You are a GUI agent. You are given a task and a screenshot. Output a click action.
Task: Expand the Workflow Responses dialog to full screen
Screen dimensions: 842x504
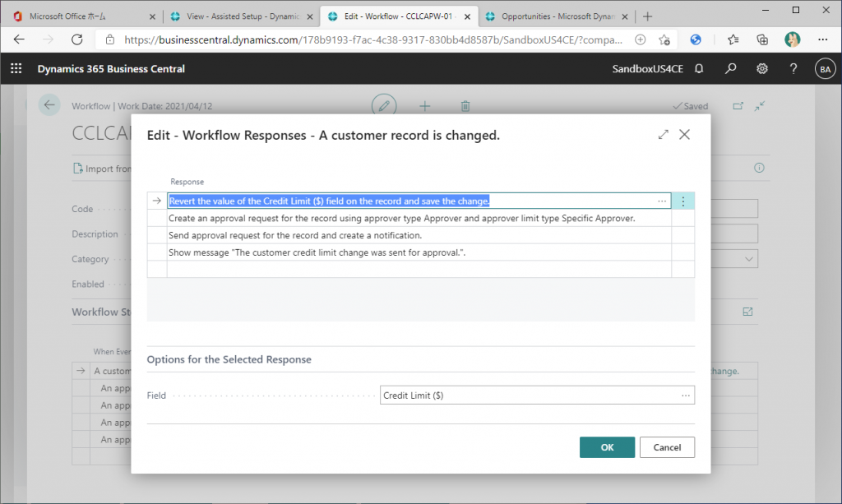coord(664,135)
